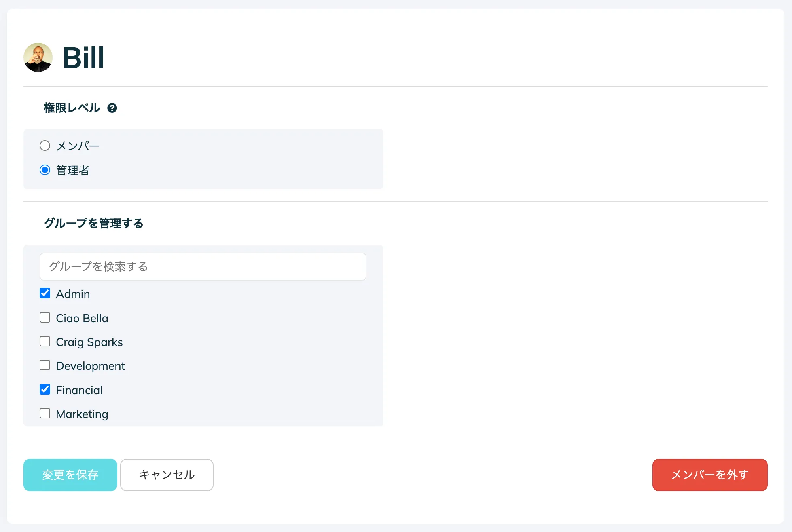Uncheck the Financial group checkbox
Image resolution: width=792 pixels, height=532 pixels.
point(45,389)
